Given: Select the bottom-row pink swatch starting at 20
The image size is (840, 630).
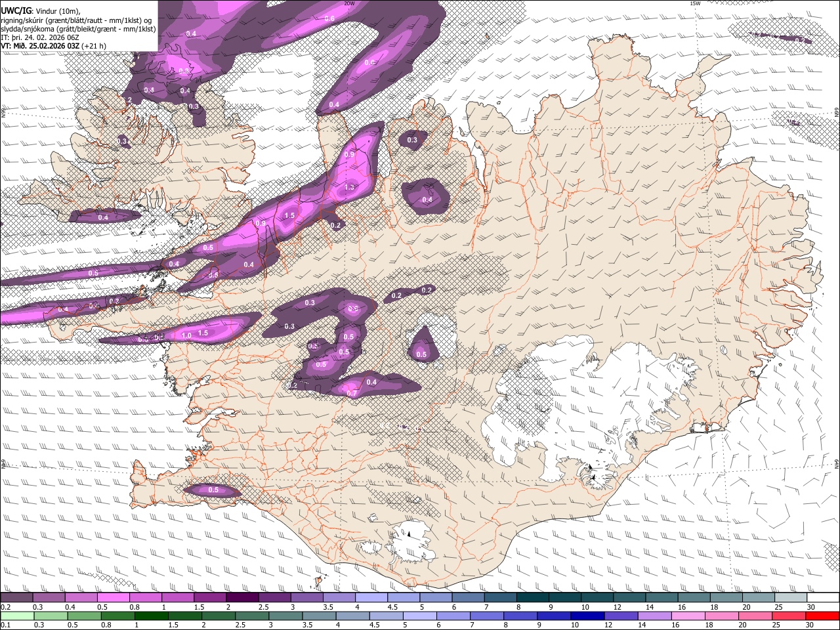Looking at the screenshot, I should click(x=756, y=616).
